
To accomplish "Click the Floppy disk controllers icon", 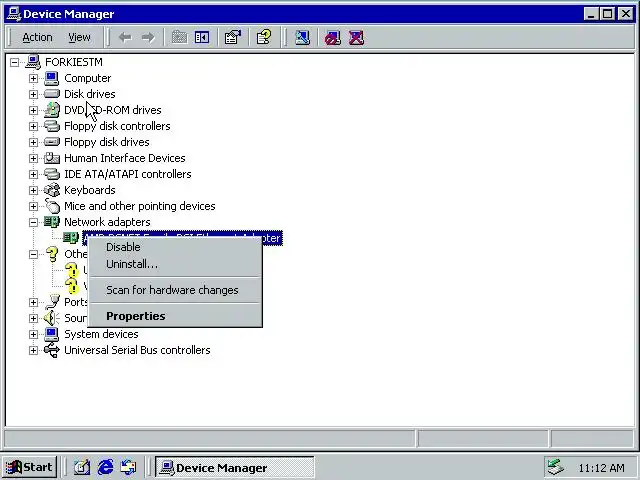I will coord(51,126).
